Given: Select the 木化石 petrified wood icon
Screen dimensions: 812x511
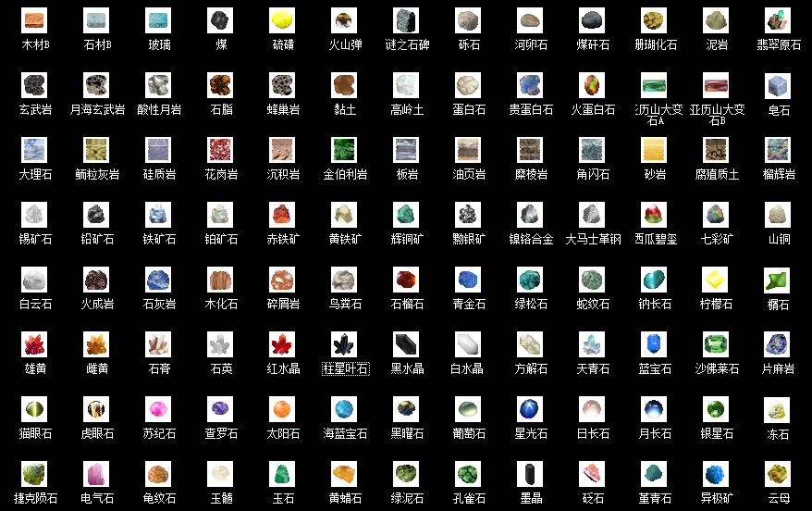Looking at the screenshot, I should (x=220, y=280).
